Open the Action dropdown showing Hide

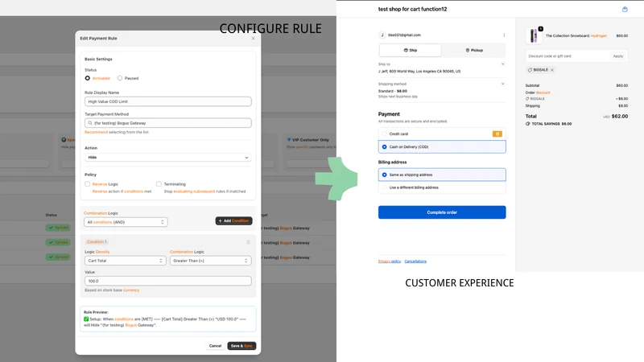point(168,157)
